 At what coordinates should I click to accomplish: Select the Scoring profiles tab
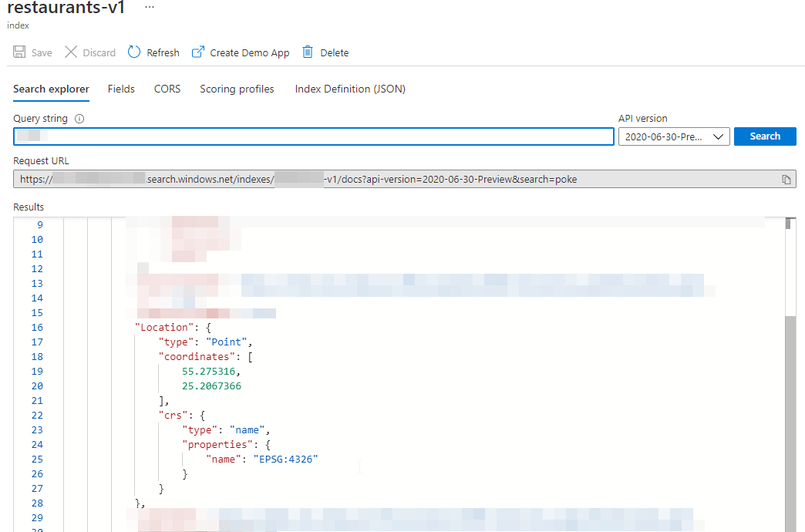237,89
